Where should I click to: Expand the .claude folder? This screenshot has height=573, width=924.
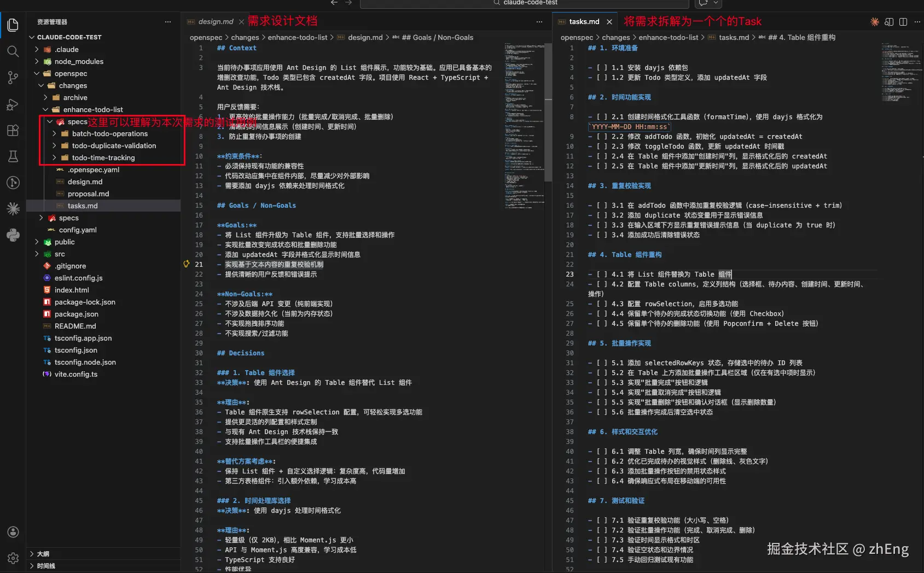(66, 49)
